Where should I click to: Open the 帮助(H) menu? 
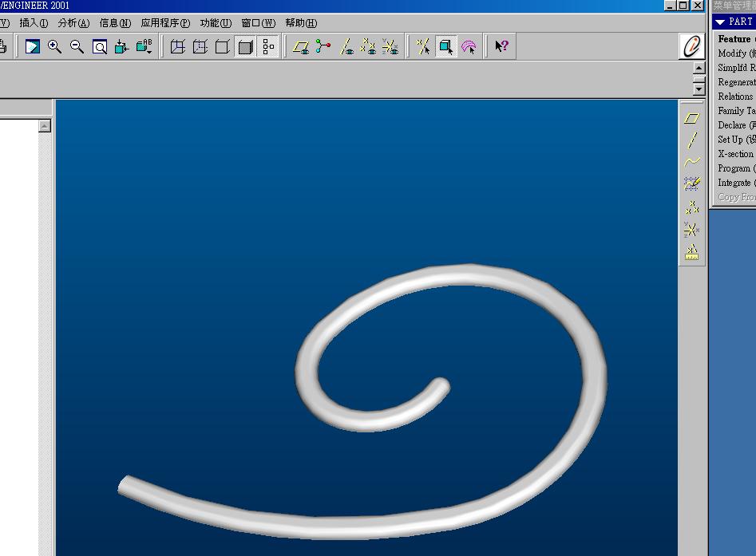pyautogui.click(x=301, y=23)
